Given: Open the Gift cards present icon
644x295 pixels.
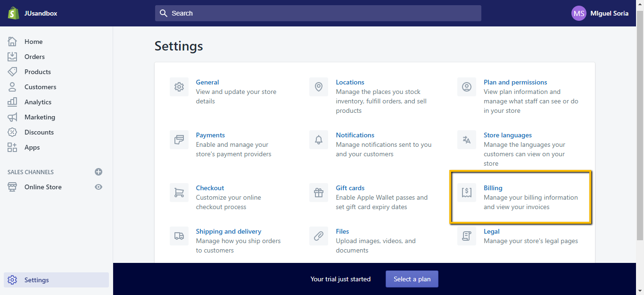Looking at the screenshot, I should click(319, 193).
